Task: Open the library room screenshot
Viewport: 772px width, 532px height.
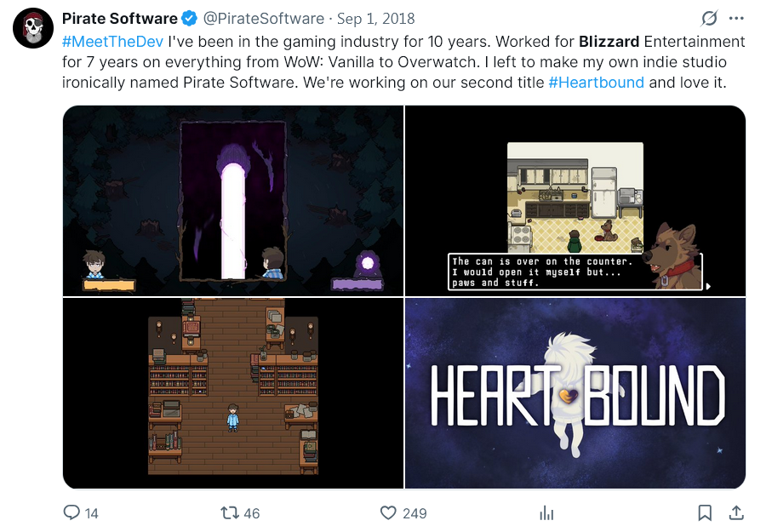Action: pyautogui.click(x=233, y=393)
